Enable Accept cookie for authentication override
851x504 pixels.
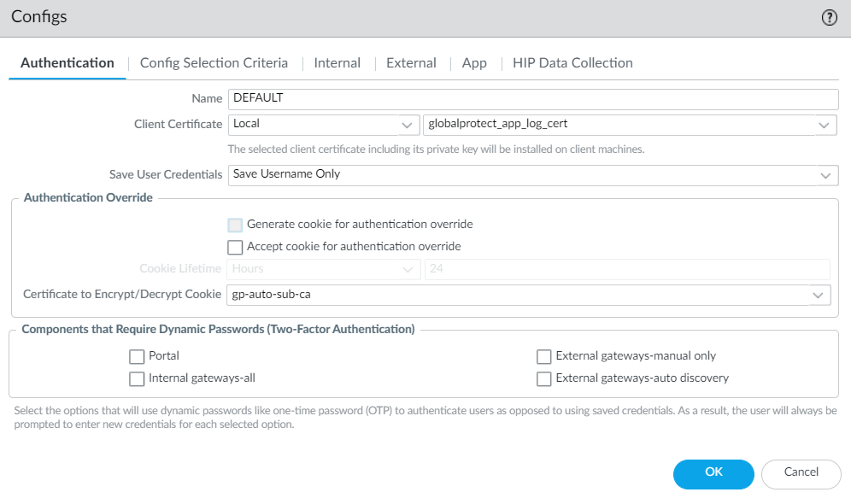coord(236,247)
